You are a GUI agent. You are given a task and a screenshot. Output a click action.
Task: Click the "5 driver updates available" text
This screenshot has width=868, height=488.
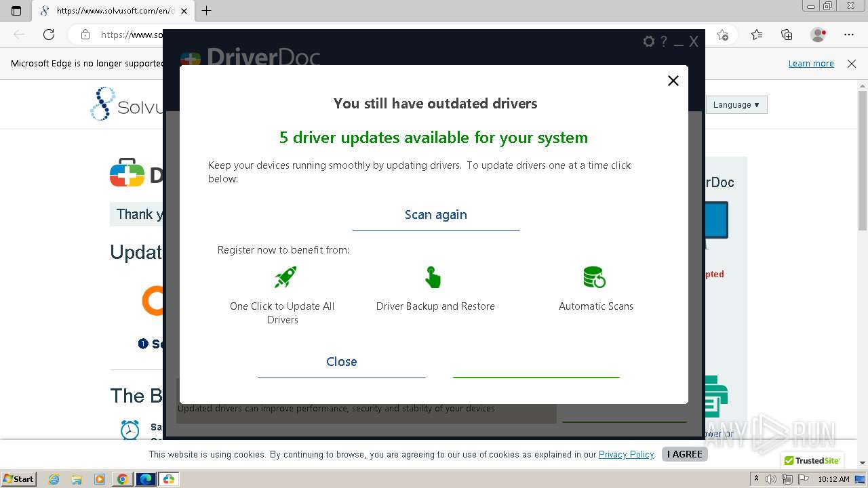click(433, 138)
